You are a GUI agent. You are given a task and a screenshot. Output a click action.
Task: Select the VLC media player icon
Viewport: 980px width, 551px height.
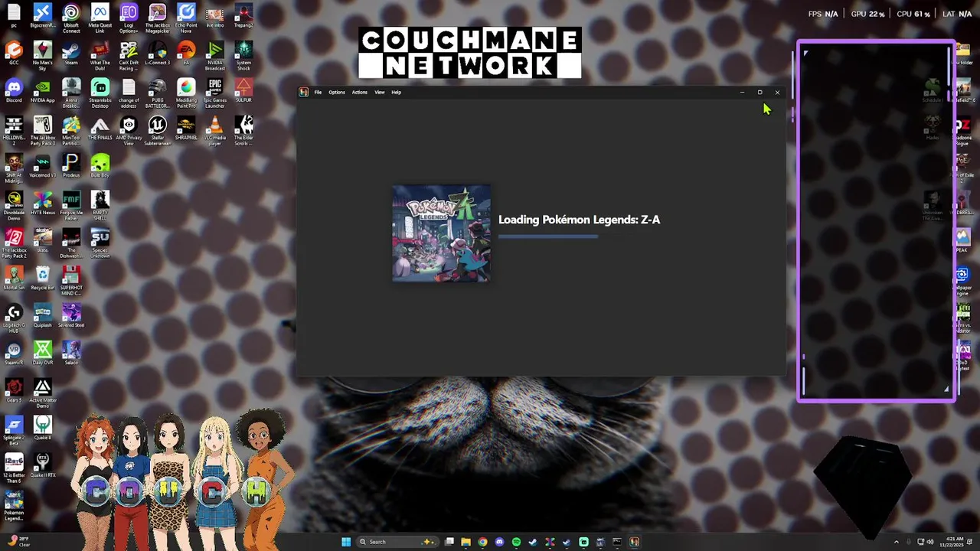(215, 130)
